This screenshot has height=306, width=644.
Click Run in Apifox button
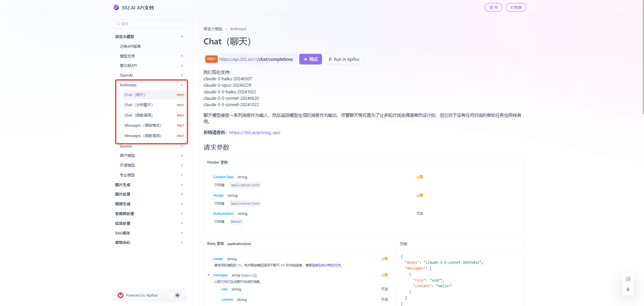(x=344, y=59)
